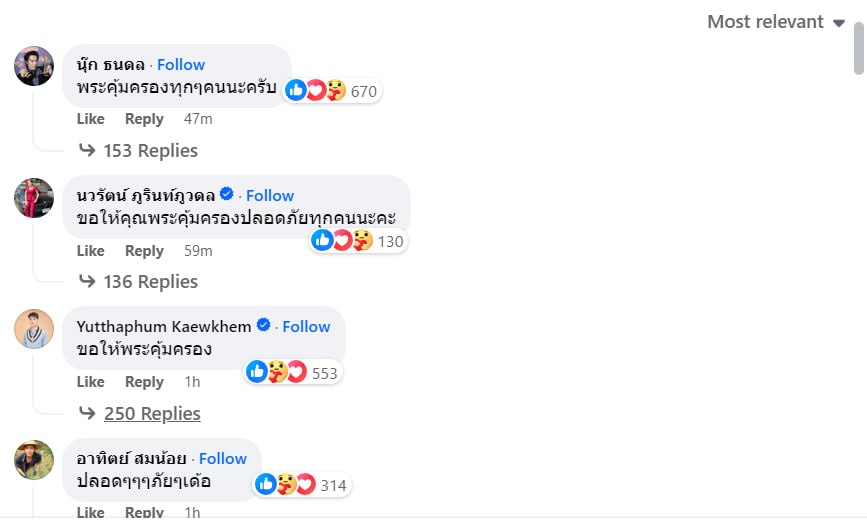The width and height of the screenshot is (867, 520).
Task: Reply to นวรัตน์ ภูรินท์ภวดล's comment
Action: (x=144, y=251)
